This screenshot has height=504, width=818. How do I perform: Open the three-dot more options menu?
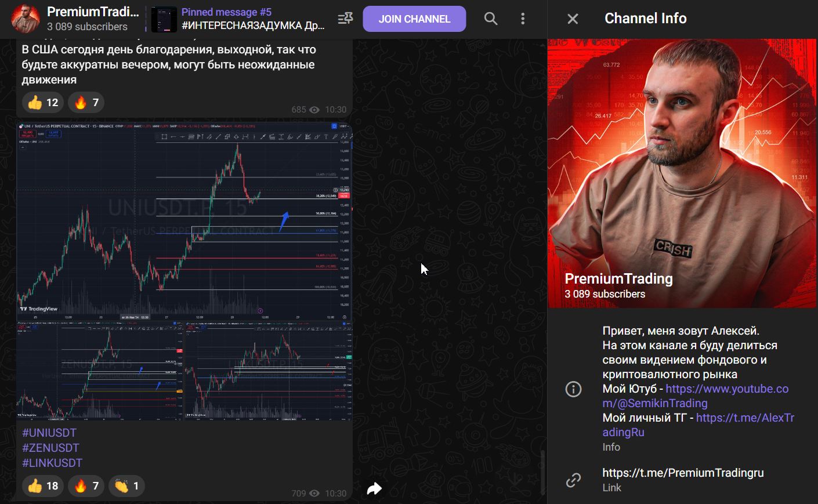click(523, 19)
